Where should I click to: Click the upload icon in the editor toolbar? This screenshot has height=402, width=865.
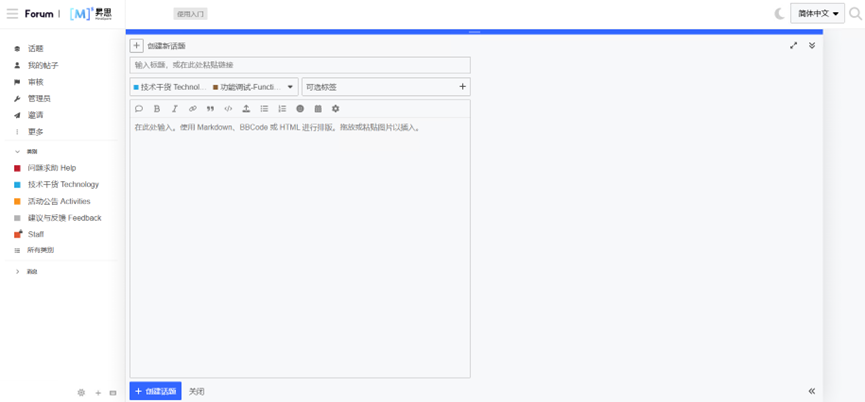click(x=246, y=109)
